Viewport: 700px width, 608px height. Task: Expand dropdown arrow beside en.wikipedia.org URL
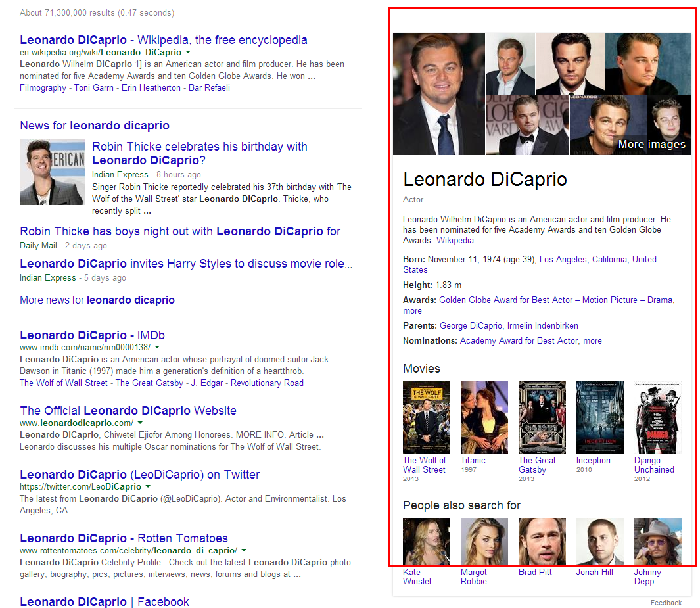[x=188, y=52]
